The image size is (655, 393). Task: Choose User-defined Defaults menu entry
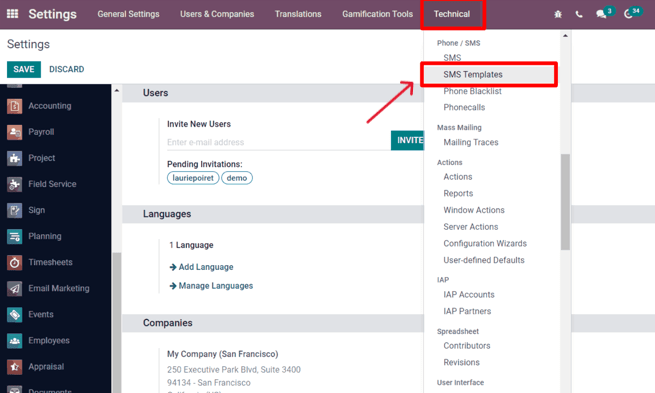[x=484, y=260]
